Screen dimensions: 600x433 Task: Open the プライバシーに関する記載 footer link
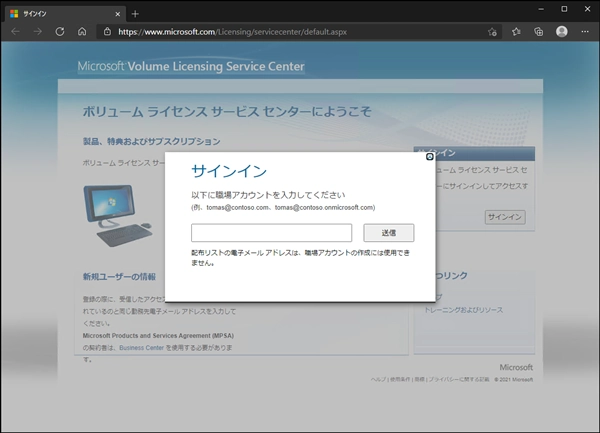coord(459,379)
